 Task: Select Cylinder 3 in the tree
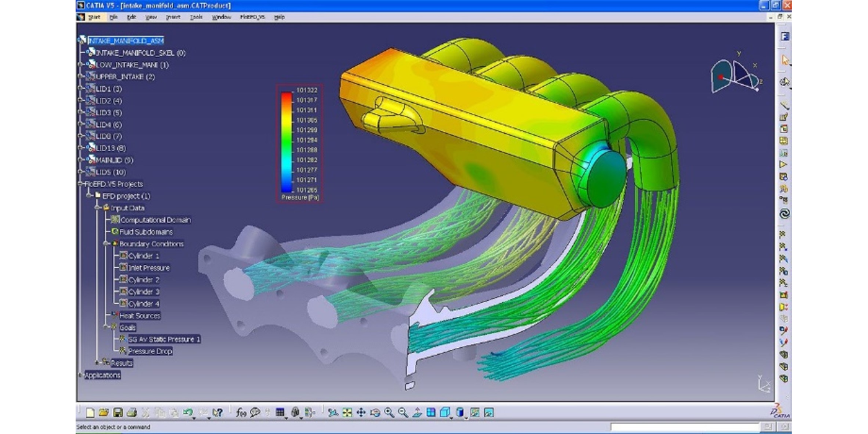click(144, 291)
